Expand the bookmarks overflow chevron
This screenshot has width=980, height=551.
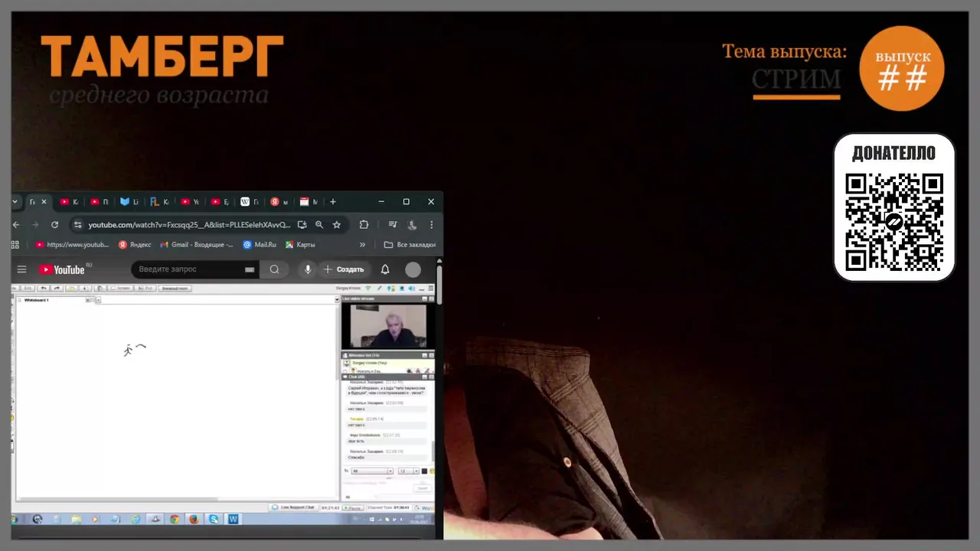click(x=362, y=245)
